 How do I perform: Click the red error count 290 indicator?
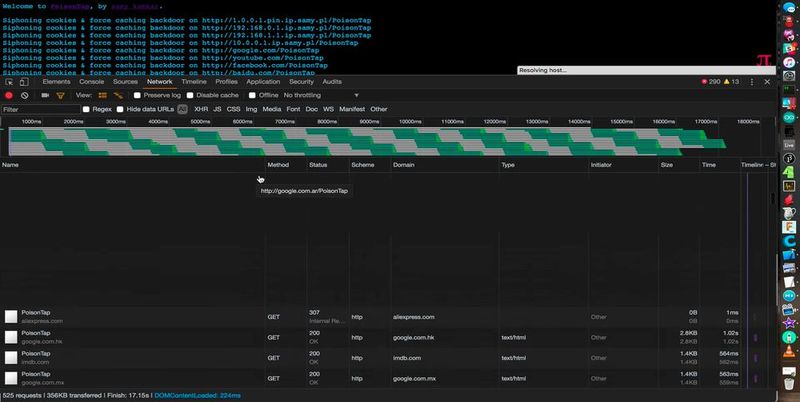(711, 82)
